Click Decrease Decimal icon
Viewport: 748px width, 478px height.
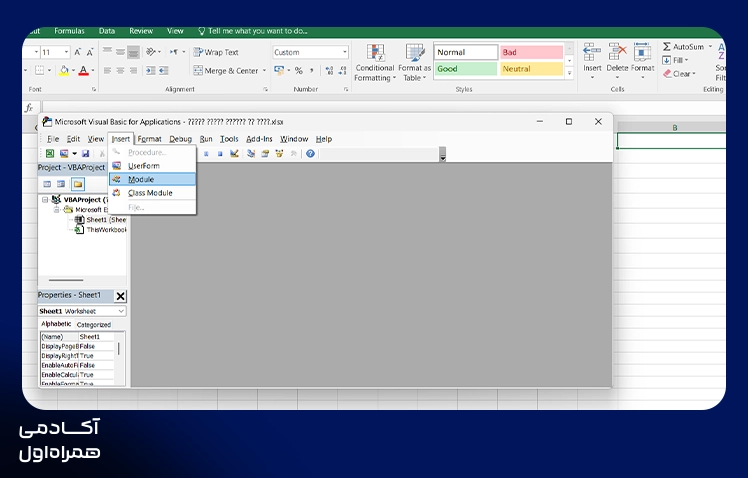coord(342,71)
